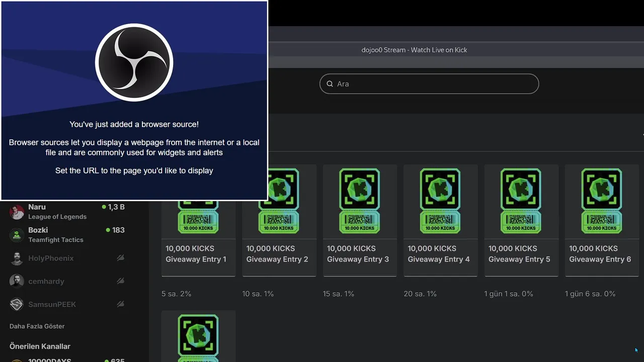Screen dimensions: 644x362
Task: Click the 5 sa. 2% timer text
Action: 176,294
